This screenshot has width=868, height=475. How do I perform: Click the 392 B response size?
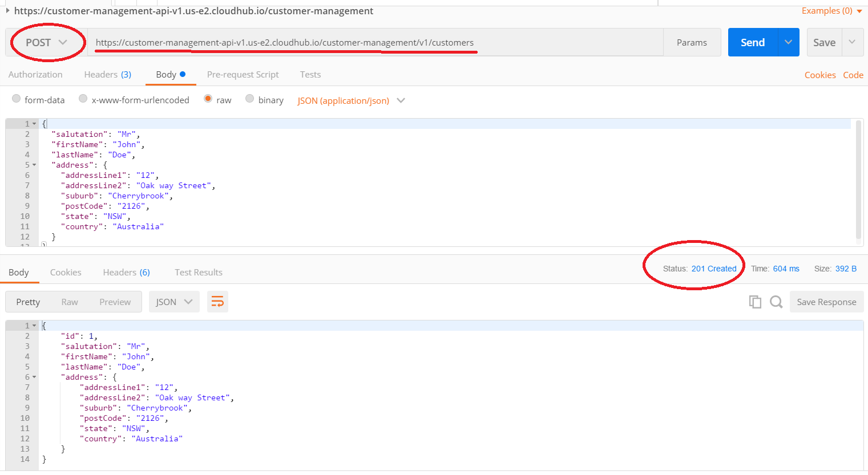click(x=846, y=269)
